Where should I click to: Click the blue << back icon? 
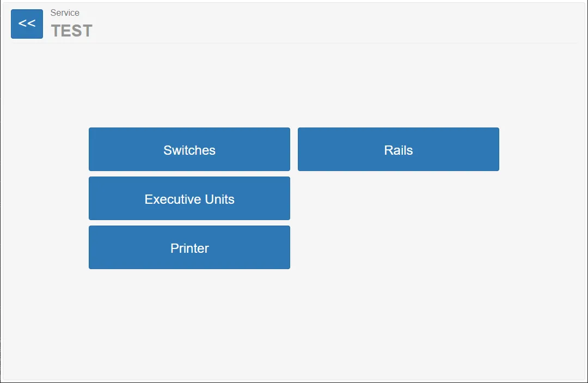pos(27,24)
